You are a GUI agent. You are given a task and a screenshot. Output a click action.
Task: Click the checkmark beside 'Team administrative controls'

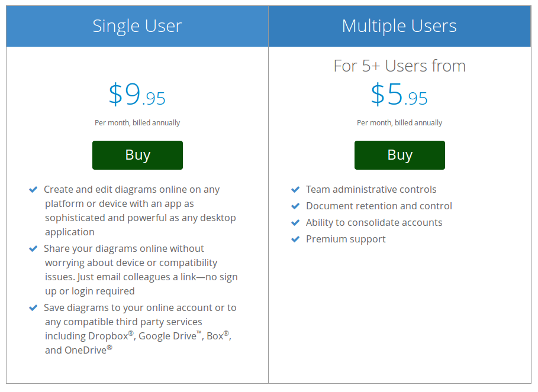(x=295, y=189)
